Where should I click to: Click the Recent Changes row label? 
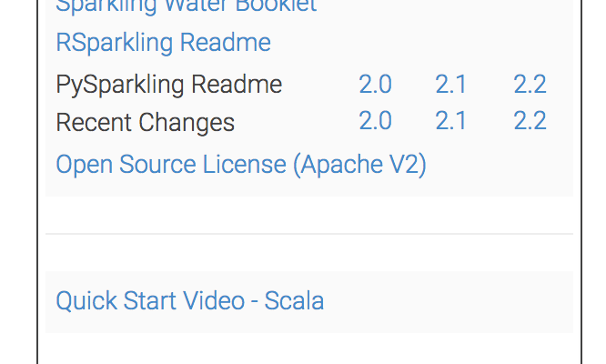point(145,122)
